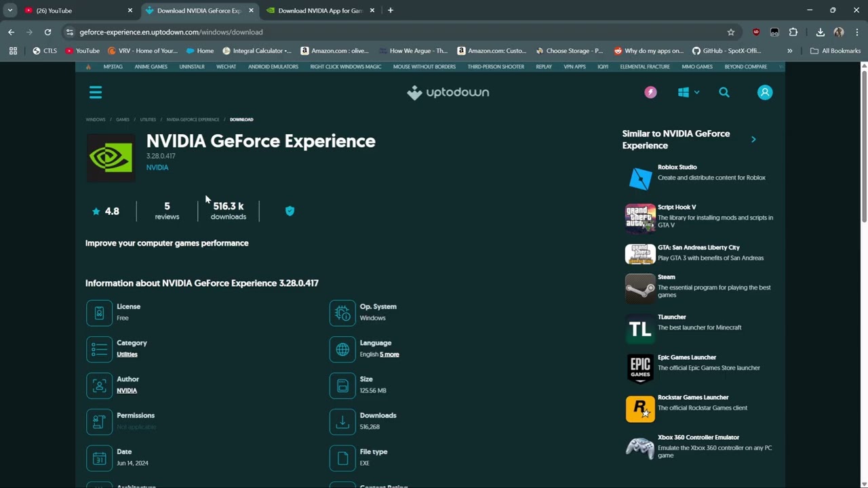Image resolution: width=868 pixels, height=488 pixels.
Task: Open the Steam app icon
Action: click(640, 288)
